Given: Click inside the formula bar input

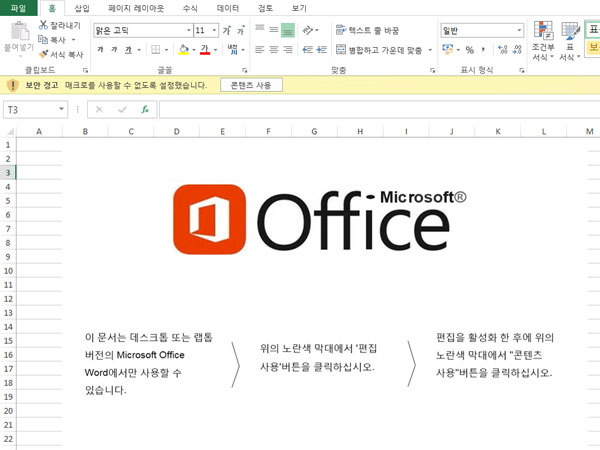Looking at the screenshot, I should (380, 110).
